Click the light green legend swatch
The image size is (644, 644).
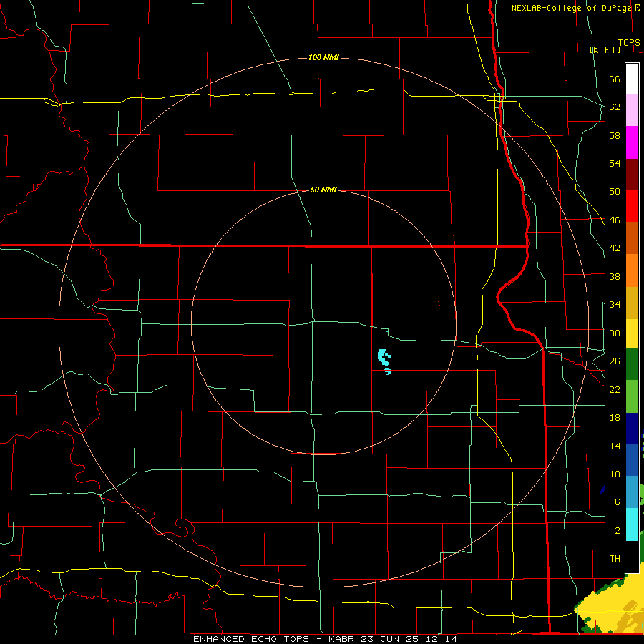[632, 396]
